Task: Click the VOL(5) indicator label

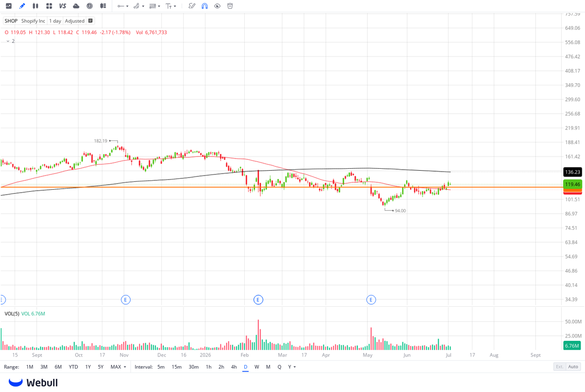Action: click(x=12, y=314)
